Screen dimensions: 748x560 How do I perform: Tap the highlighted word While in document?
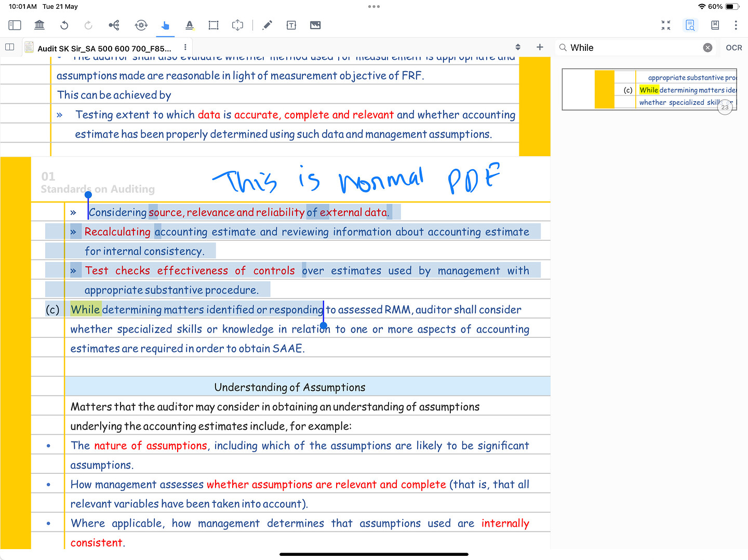pos(85,310)
